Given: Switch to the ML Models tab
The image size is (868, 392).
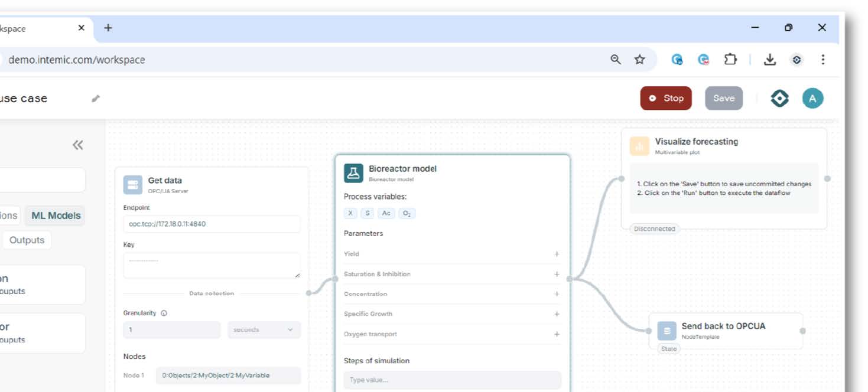Looking at the screenshot, I should pyautogui.click(x=56, y=215).
